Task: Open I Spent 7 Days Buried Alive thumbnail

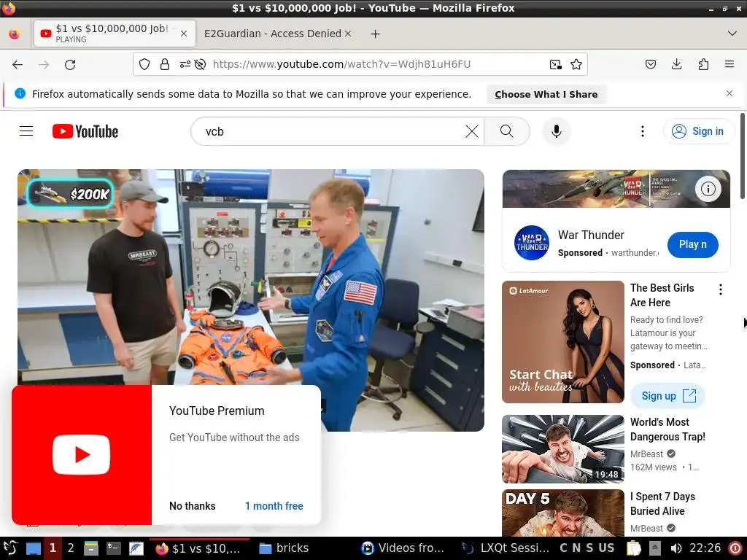Action: click(x=562, y=513)
